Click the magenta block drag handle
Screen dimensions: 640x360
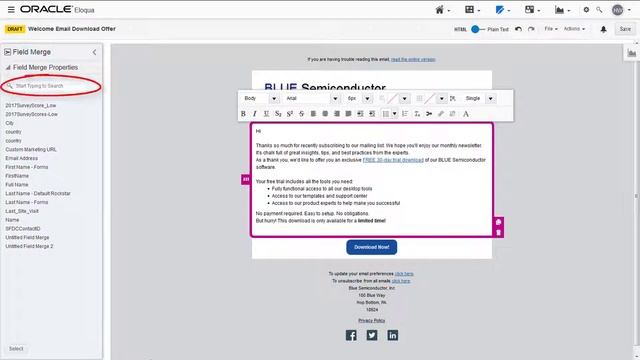pyautogui.click(x=246, y=179)
